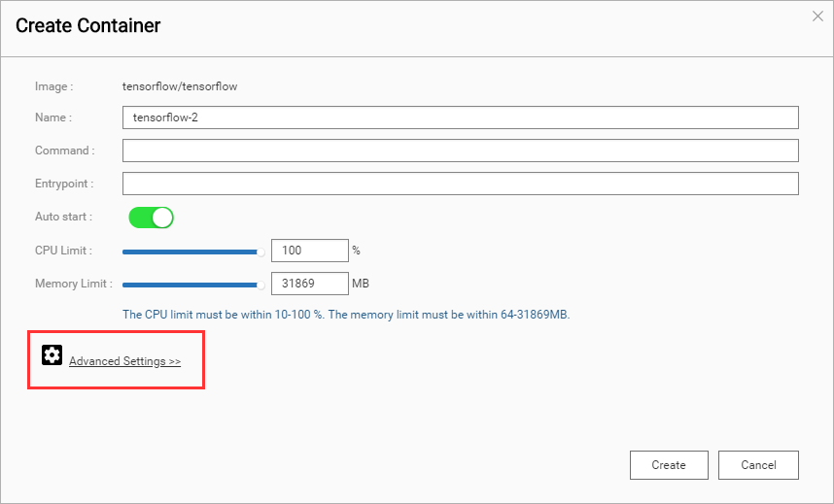Close the Create Container dialog with X
Screen dimensions: 834x504
(817, 16)
